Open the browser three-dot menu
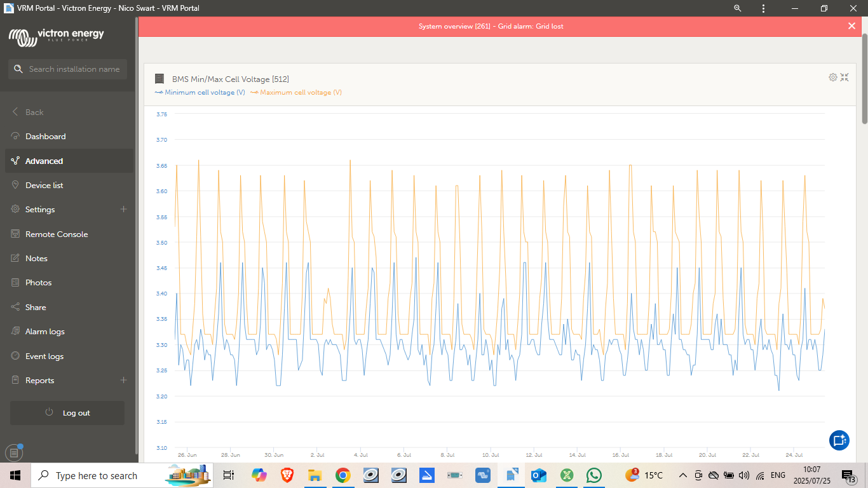 (x=763, y=8)
